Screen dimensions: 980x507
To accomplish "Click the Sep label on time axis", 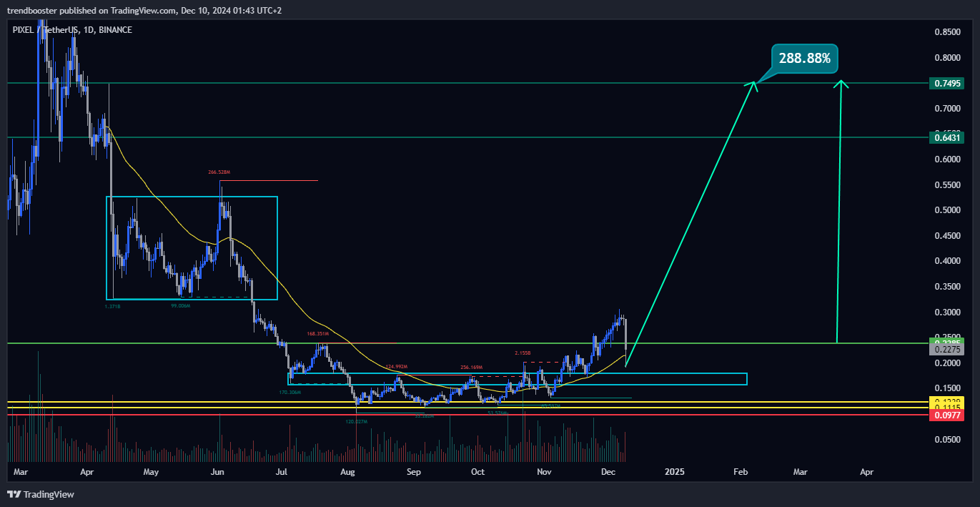I will click(413, 472).
